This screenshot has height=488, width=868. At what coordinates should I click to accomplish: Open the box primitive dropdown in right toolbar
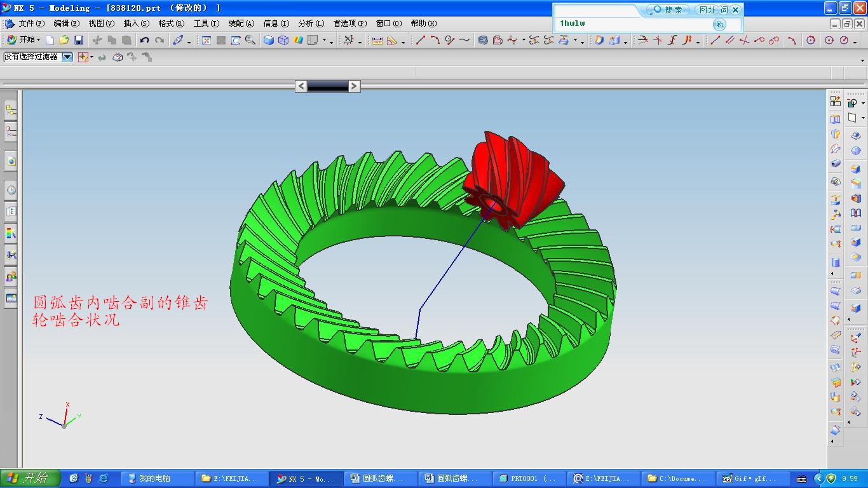tap(863, 118)
